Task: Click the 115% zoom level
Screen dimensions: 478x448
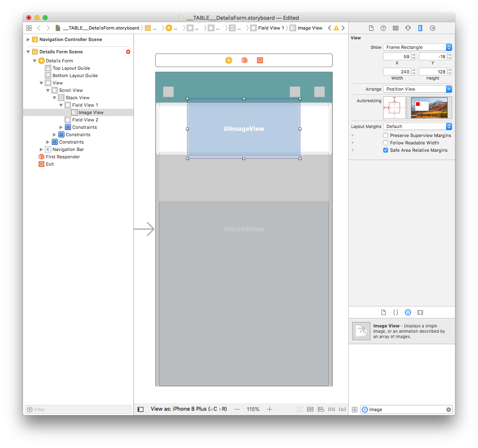Action: (x=253, y=409)
